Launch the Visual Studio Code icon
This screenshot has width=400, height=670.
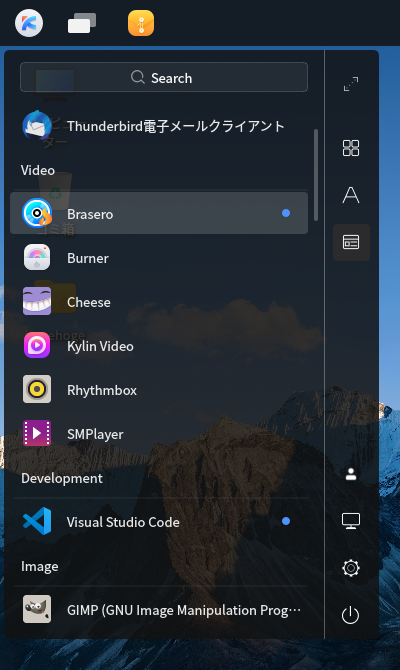click(x=37, y=521)
